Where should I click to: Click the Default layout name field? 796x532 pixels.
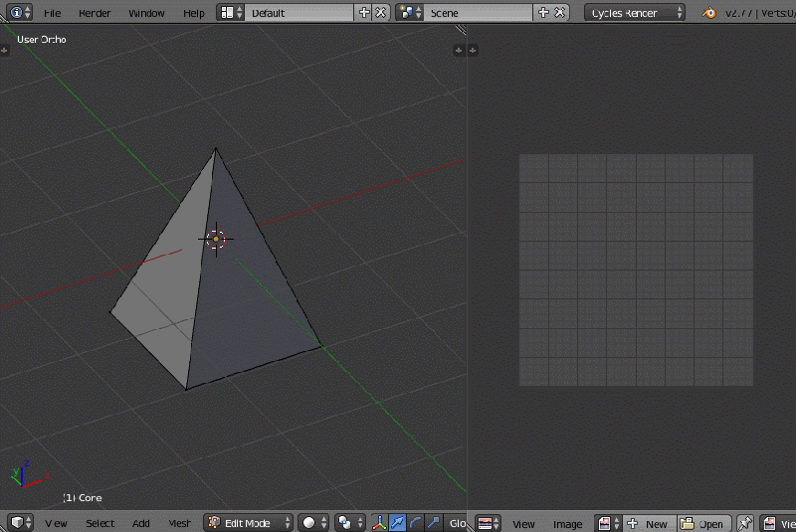point(298,13)
